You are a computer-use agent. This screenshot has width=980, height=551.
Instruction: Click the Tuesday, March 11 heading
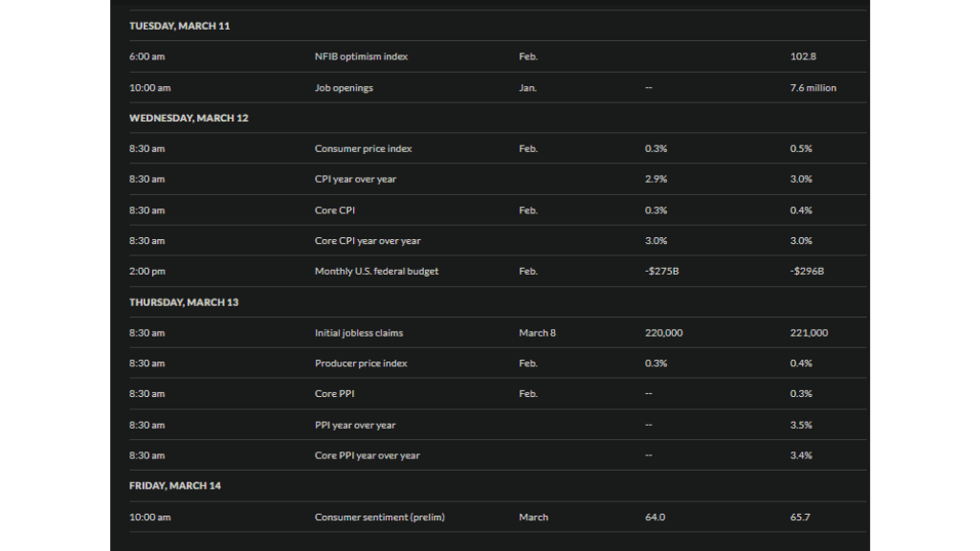[179, 26]
